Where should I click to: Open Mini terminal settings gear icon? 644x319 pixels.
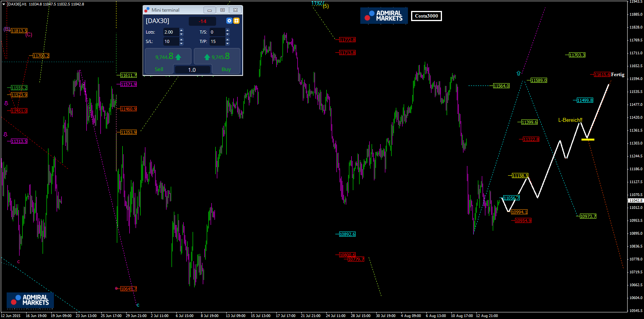tap(229, 21)
